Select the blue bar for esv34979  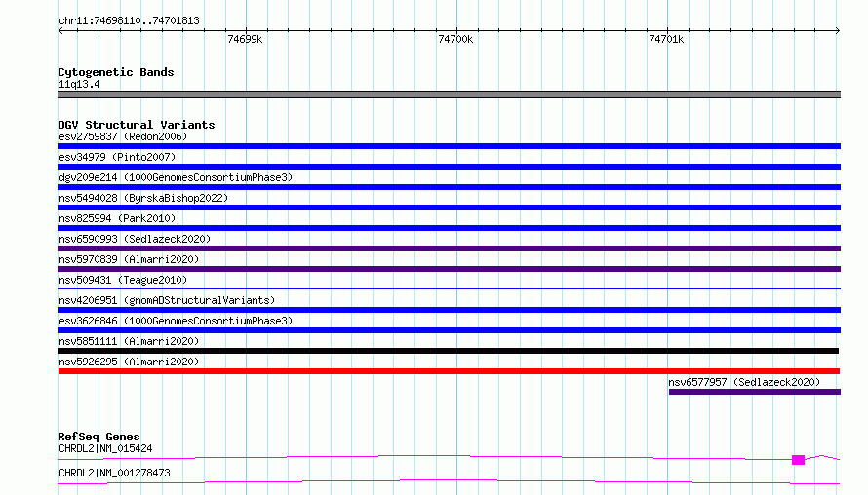[x=449, y=167]
